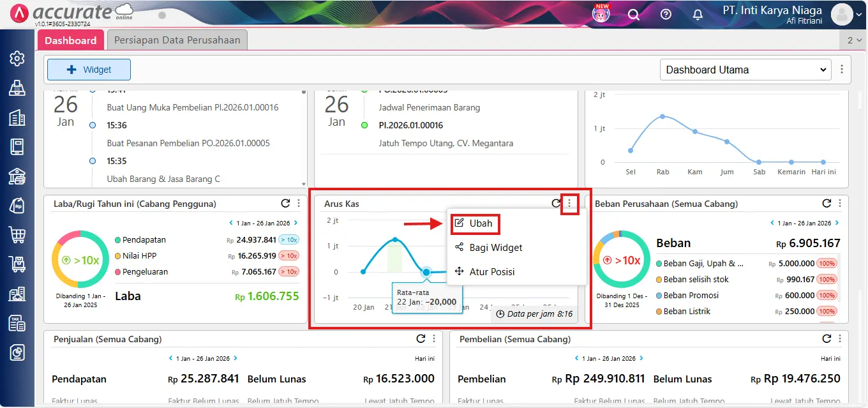This screenshot has width=868, height=408.
Task: Refresh the Laba/Rugi Tahun ini widget
Action: tap(285, 203)
